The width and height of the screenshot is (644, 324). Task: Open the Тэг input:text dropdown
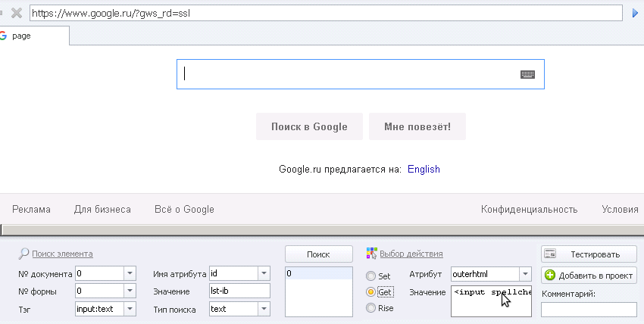pos(129,309)
